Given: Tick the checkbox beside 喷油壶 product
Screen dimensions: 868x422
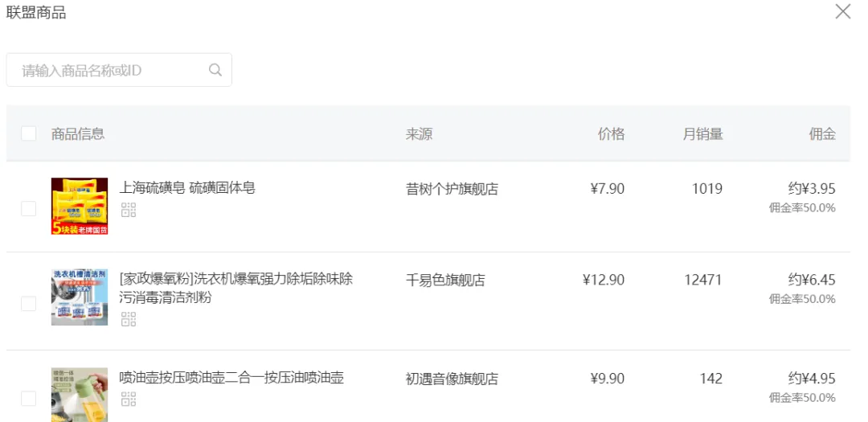Looking at the screenshot, I should click(29, 399).
